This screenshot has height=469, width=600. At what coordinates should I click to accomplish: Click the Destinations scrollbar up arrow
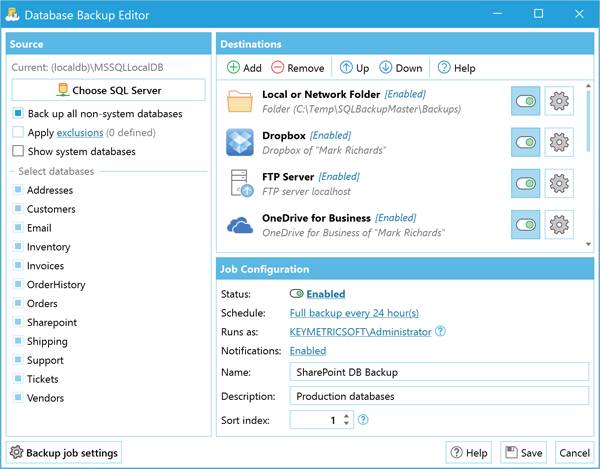pos(588,86)
